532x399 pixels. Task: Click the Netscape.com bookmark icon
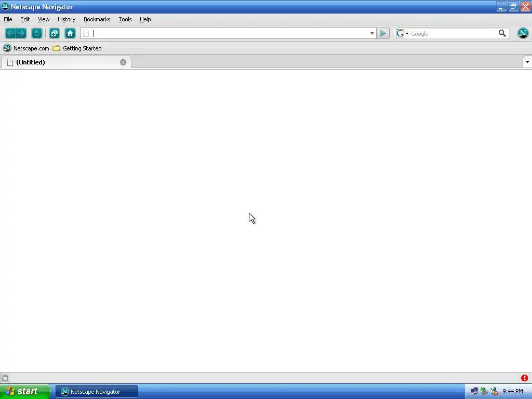click(7, 48)
